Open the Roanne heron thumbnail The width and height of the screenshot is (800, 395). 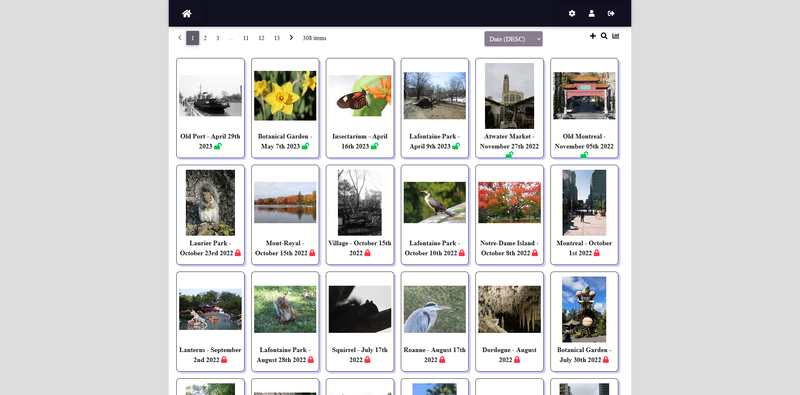[x=435, y=309]
